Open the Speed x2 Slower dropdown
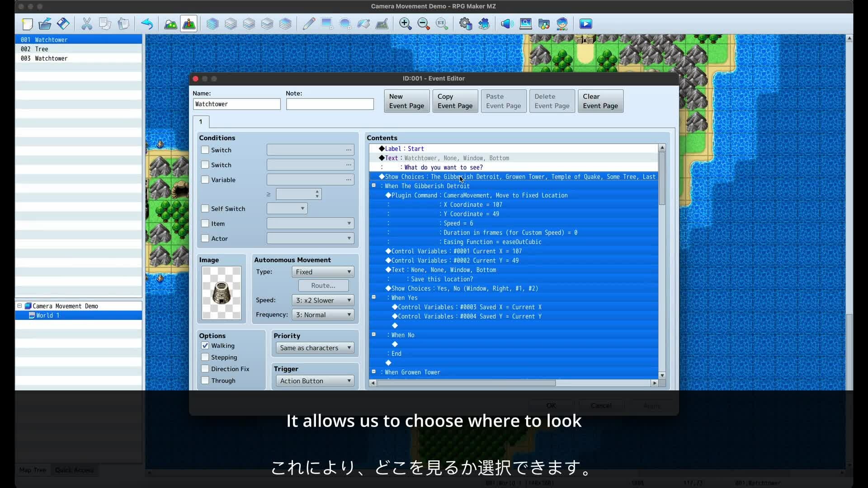This screenshot has height=488, width=868. pos(323,300)
